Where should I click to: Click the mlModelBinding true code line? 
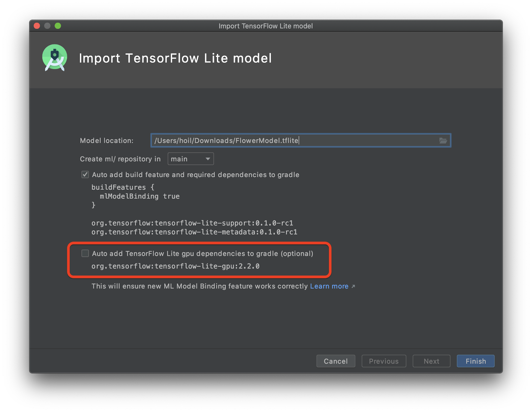tap(140, 196)
